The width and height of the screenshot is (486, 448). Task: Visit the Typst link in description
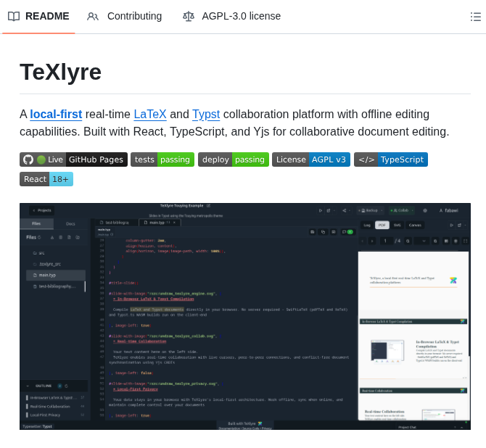[x=206, y=114]
